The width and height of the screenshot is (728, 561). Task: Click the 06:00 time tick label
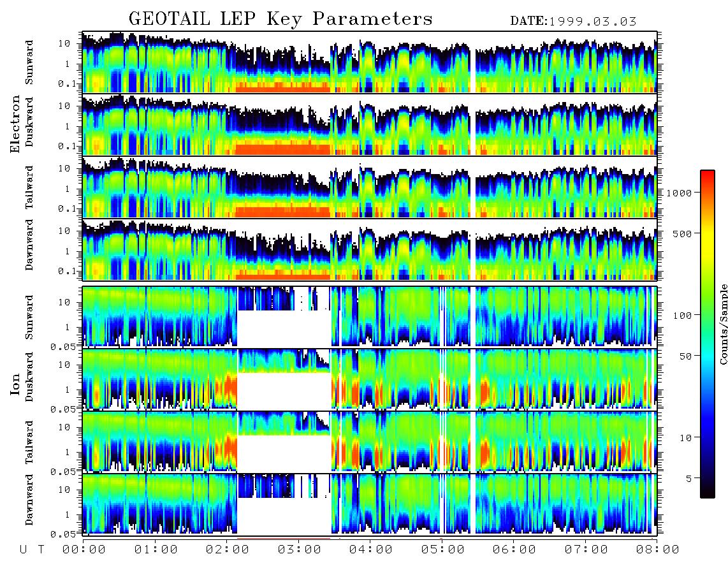[514, 550]
